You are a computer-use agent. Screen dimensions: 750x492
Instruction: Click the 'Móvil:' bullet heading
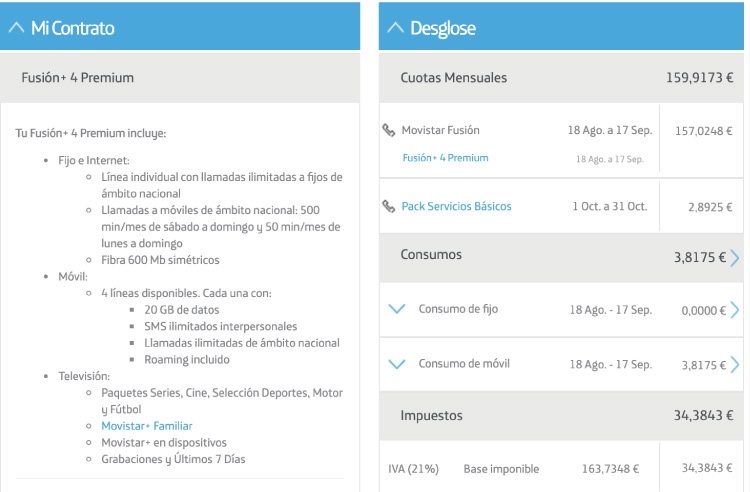pyautogui.click(x=73, y=277)
